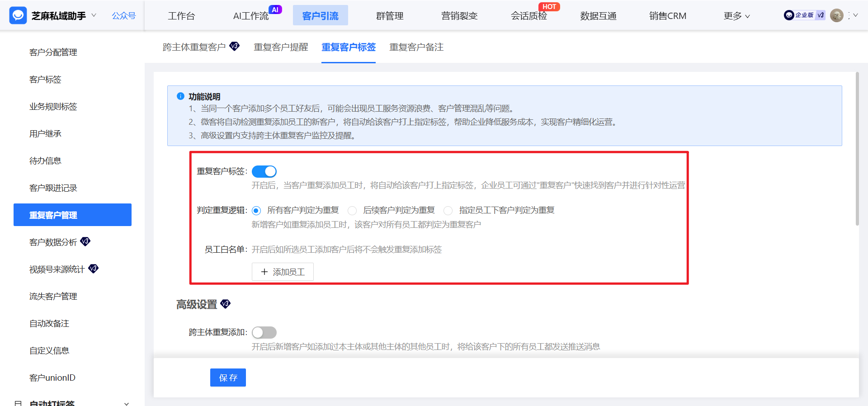Open the AI工作流 top menu
Image resolution: width=868 pixels, height=406 pixels.
(251, 16)
